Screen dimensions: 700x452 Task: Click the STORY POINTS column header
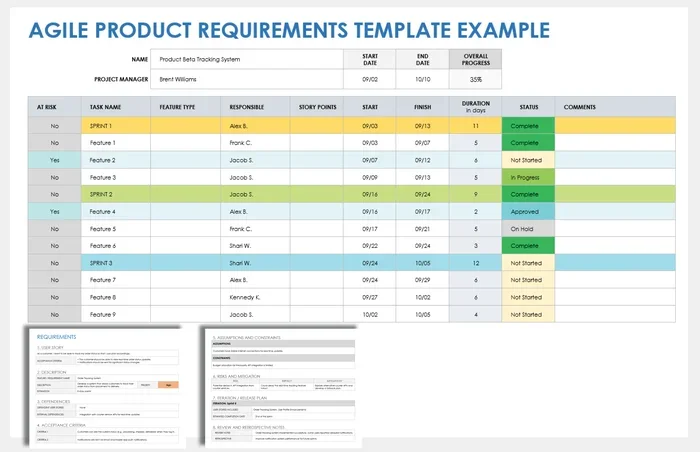317,107
